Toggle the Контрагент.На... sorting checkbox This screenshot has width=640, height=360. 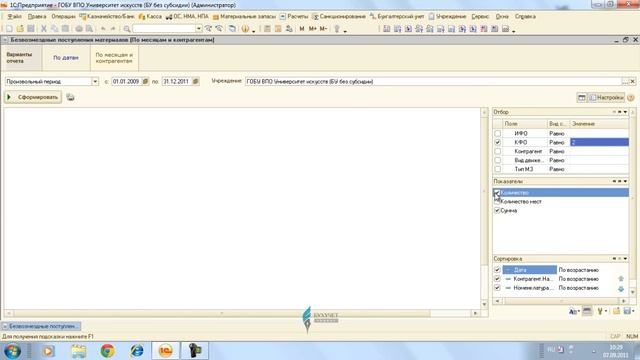tap(497, 279)
